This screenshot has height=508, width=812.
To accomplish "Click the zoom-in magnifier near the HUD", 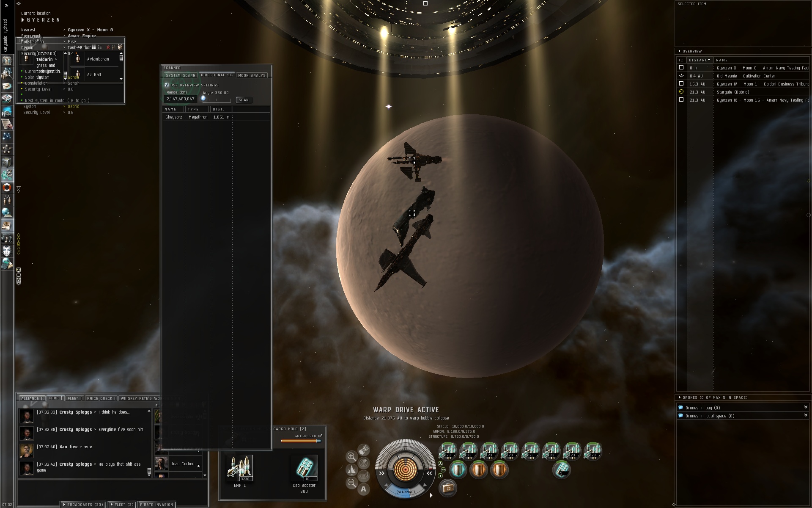I will [351, 456].
